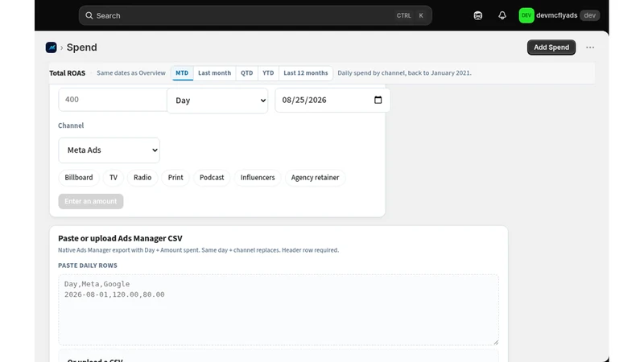Select the TV channel chip
This screenshot has height=362, width=644.
pos(114,178)
